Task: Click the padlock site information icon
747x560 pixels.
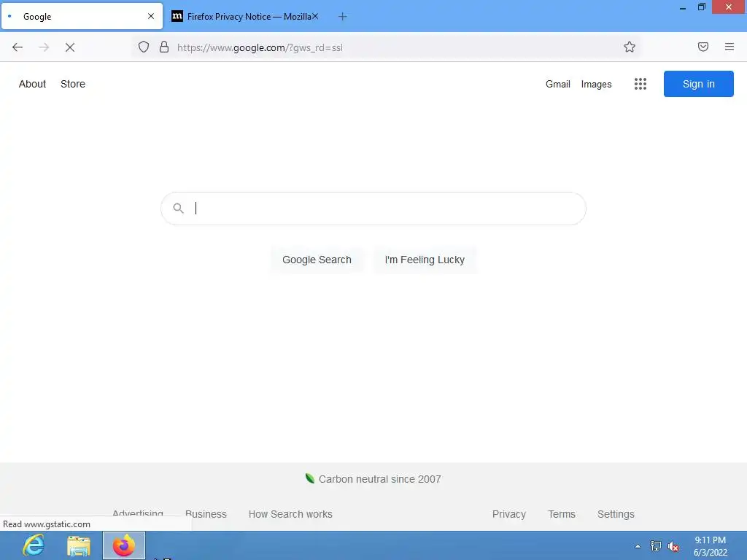Action: pos(164,47)
